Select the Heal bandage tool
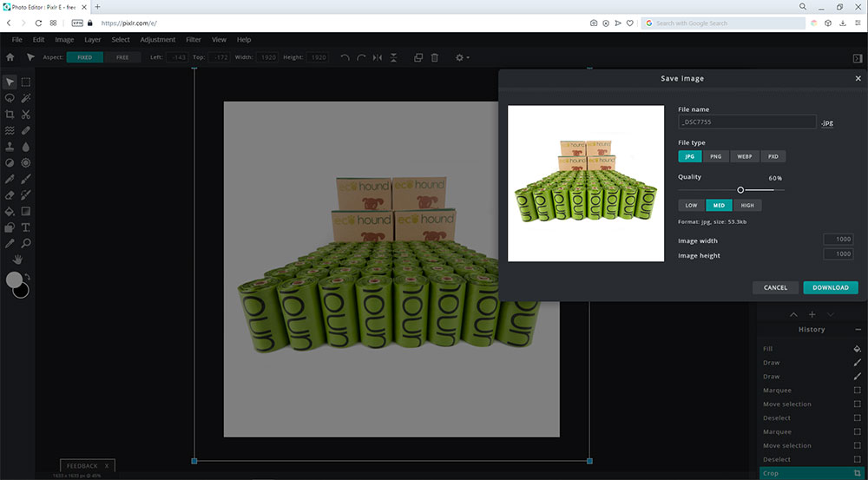 25,131
